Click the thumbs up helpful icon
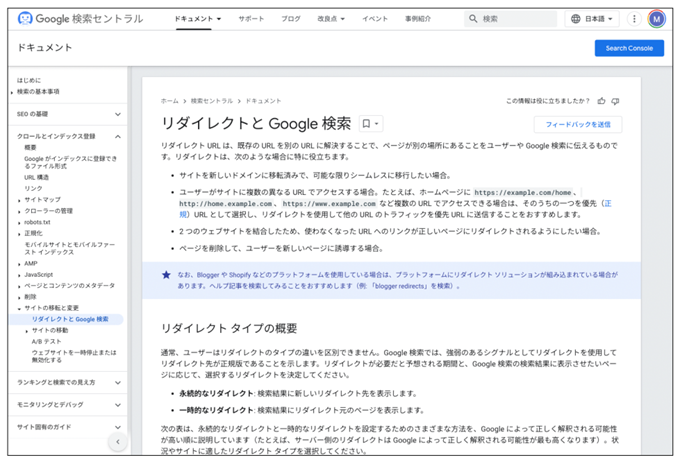Image resolution: width=680 pixels, height=462 pixels. point(601,101)
